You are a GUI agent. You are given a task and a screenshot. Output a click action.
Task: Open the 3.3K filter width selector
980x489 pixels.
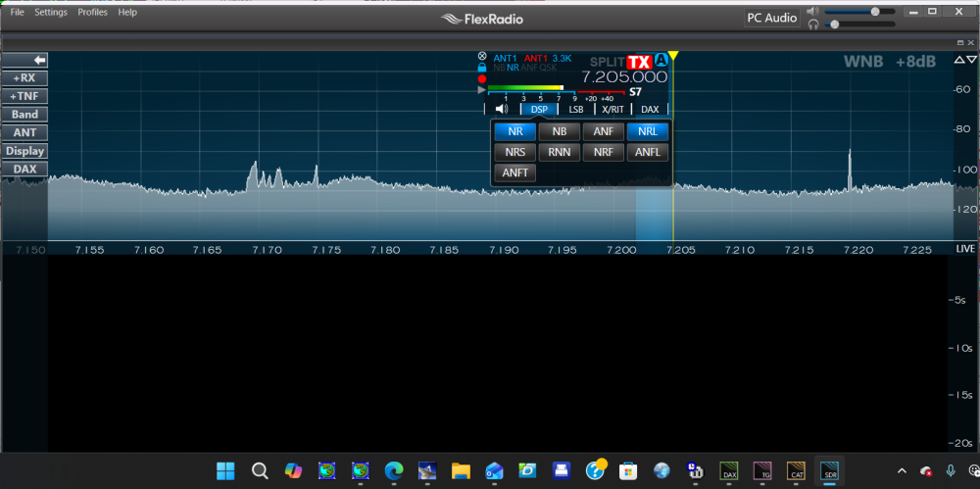coord(562,58)
